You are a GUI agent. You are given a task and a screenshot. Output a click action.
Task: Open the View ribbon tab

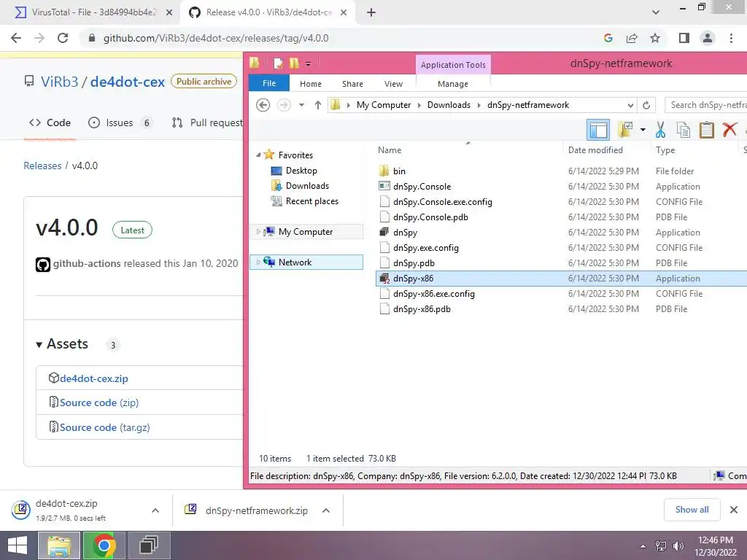[x=393, y=84]
